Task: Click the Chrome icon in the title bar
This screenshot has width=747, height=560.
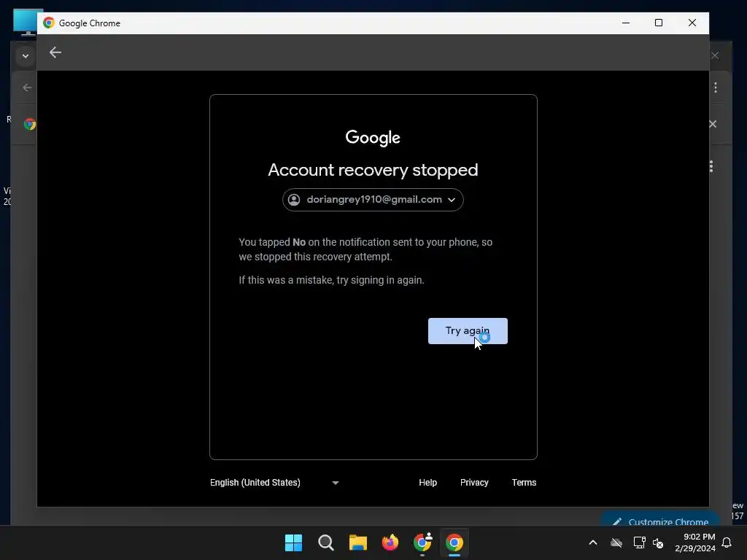Action: click(x=49, y=23)
